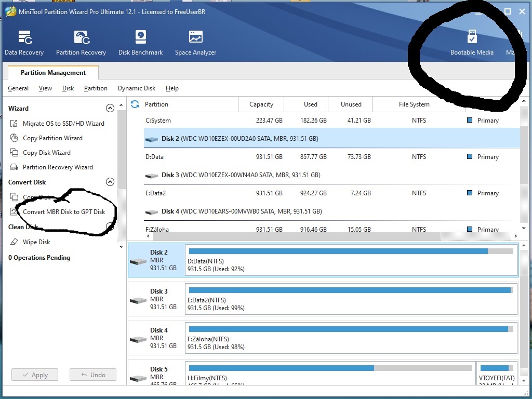Select the F:Záloha partition row
Image resolution: width=532 pixels, height=399 pixels.
pyautogui.click(x=331, y=229)
